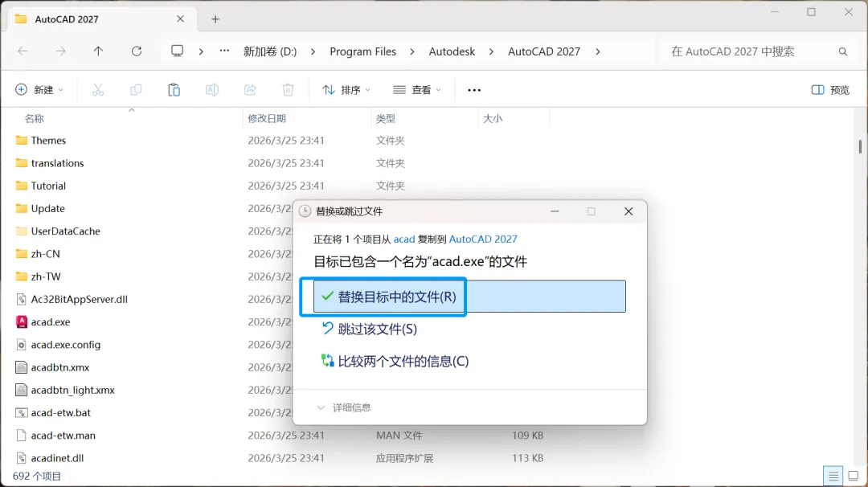The width and height of the screenshot is (868, 487).
Task: Open the View dropdown menu
Action: [417, 90]
